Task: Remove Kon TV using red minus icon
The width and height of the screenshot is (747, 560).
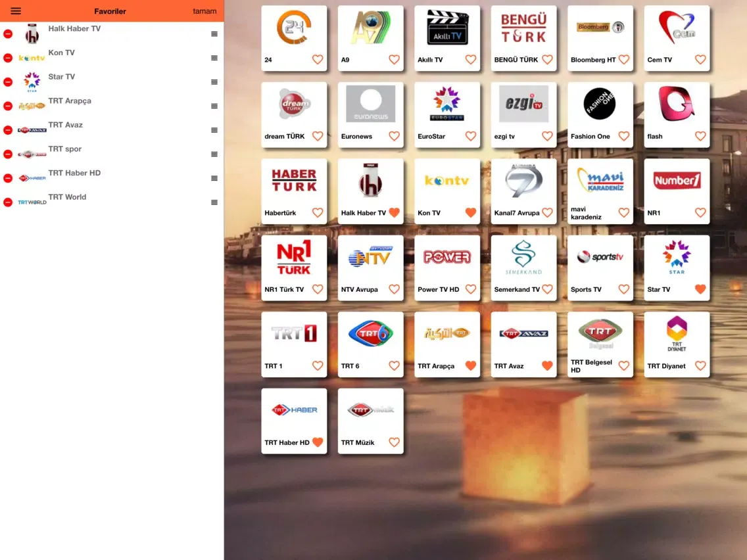Action: coord(8,58)
